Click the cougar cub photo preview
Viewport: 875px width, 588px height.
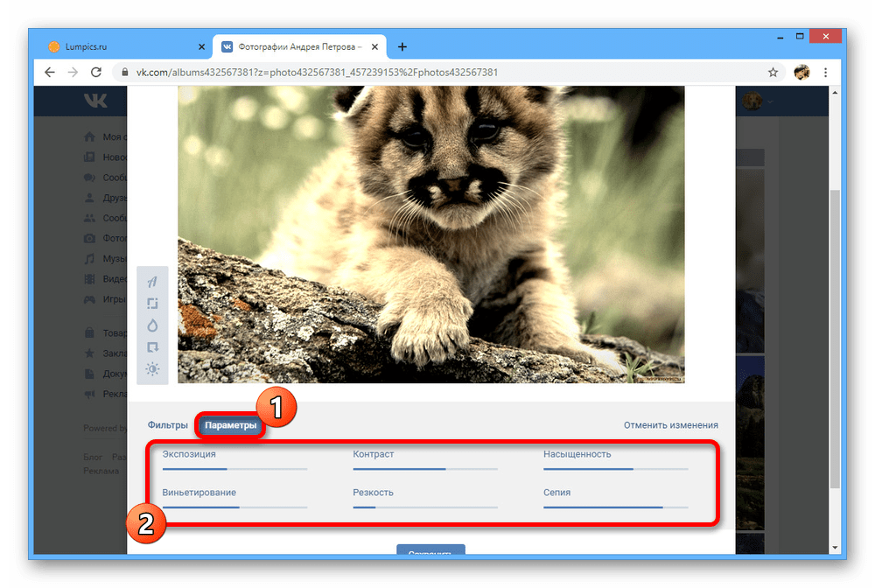tap(430, 234)
